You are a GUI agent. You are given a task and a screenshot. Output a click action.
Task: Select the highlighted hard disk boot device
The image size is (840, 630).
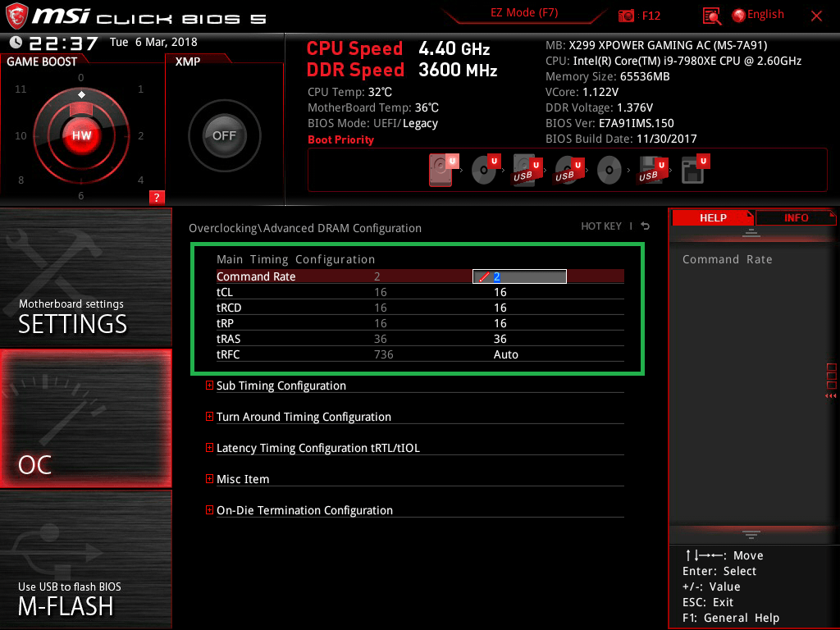(443, 170)
